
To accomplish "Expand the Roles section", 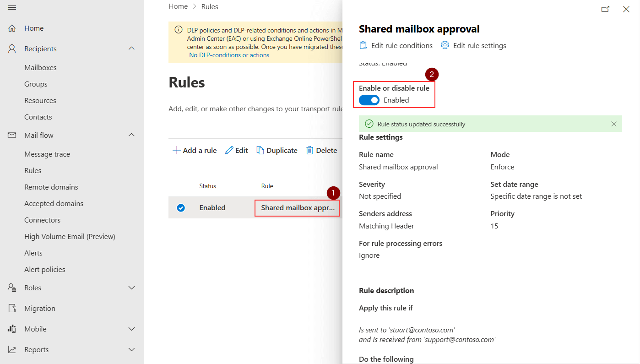I will pyautogui.click(x=132, y=288).
